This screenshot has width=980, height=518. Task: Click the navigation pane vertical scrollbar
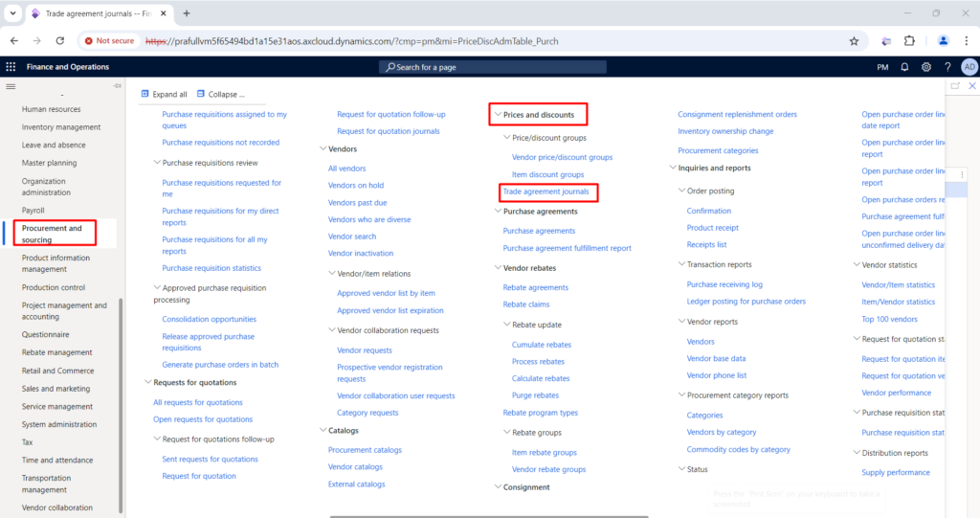(121, 407)
